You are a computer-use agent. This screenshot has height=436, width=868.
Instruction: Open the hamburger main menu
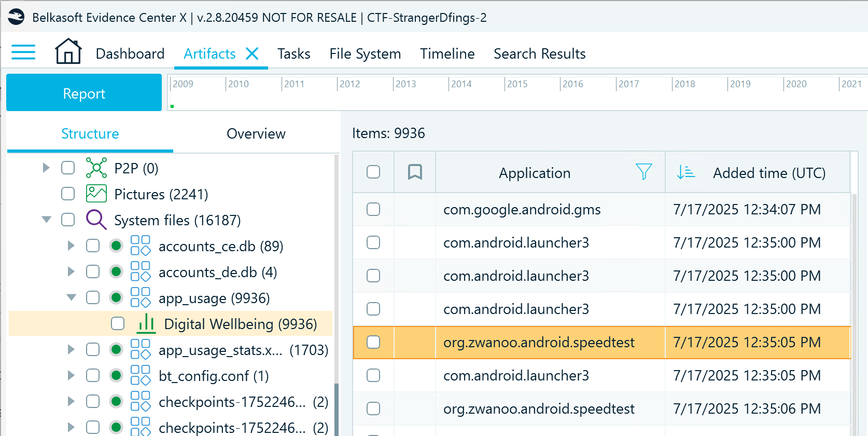click(x=23, y=52)
